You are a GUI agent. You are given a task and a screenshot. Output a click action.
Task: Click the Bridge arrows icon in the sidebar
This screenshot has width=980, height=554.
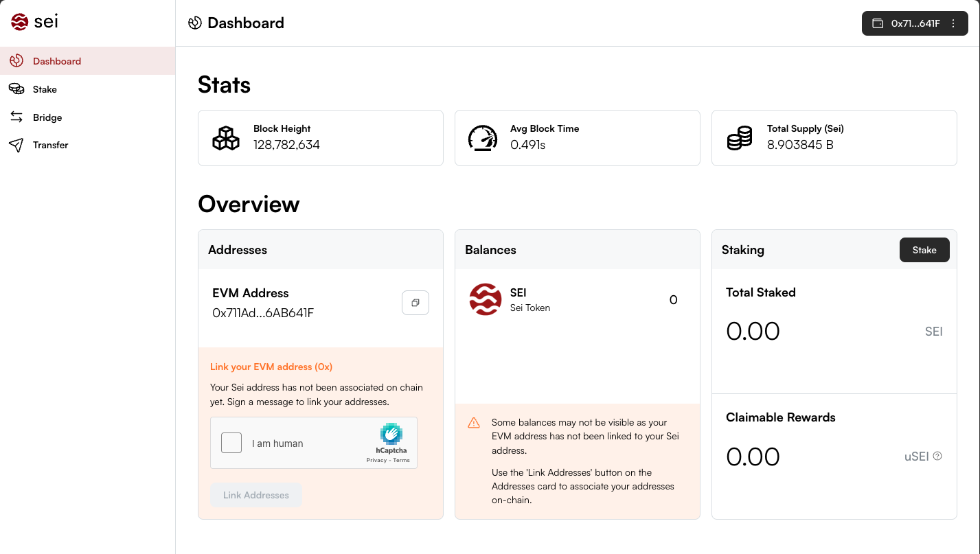(16, 117)
